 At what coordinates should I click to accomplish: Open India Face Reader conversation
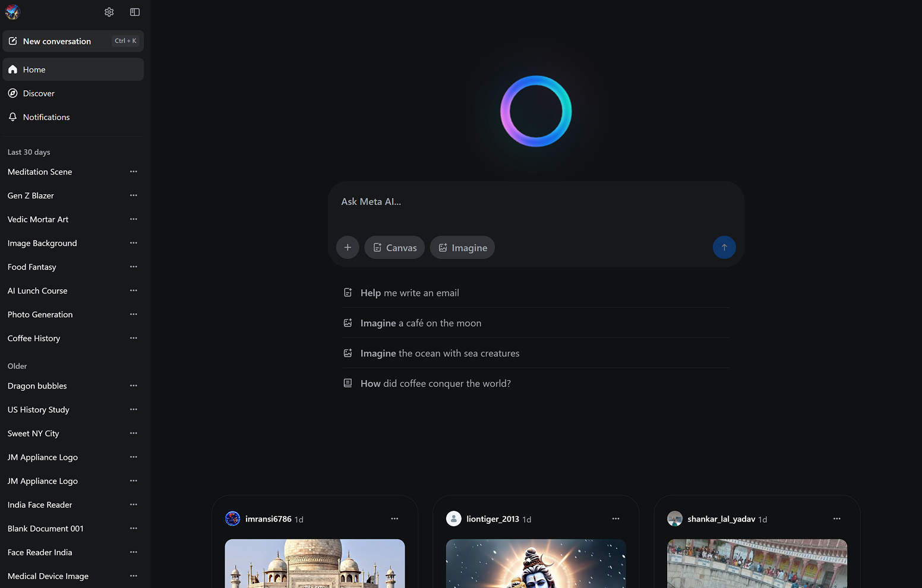40,504
